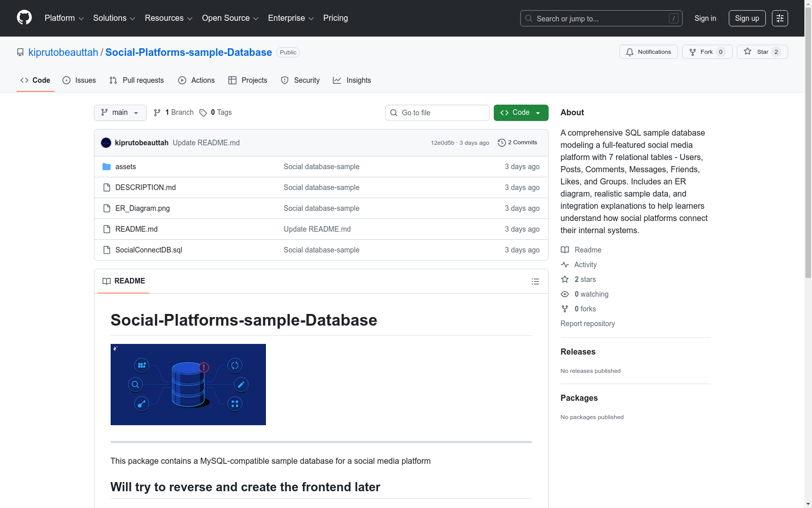Open the SocialConnectDB.sql file name
The width and height of the screenshot is (812, 508).
149,250
